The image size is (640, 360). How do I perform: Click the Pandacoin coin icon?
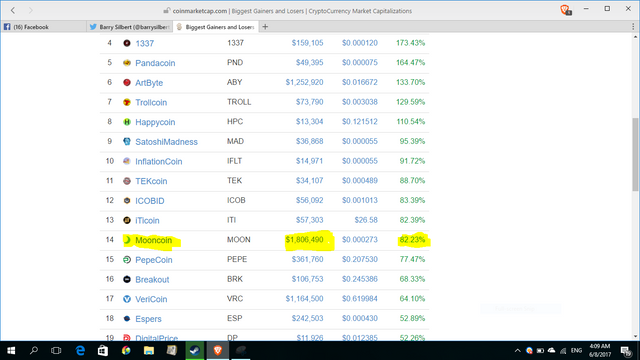127,63
